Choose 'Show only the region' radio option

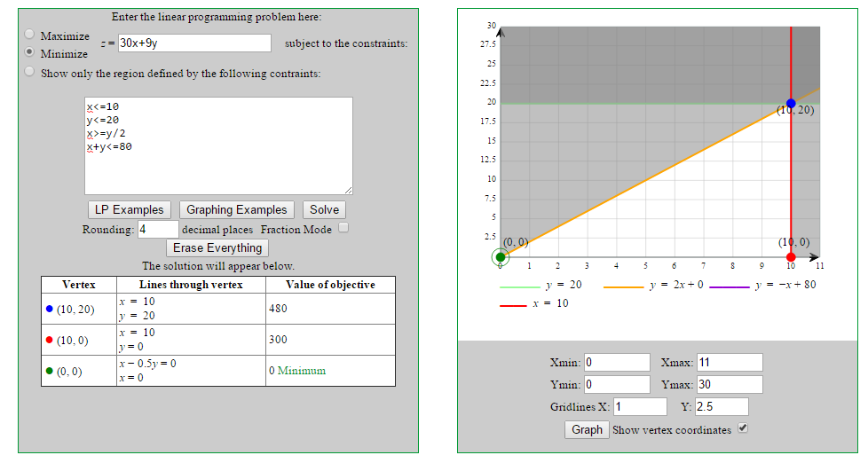click(29, 72)
